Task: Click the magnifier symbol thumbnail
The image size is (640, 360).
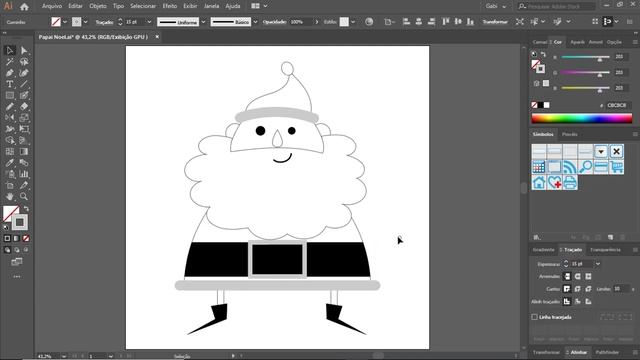Action: (585, 167)
